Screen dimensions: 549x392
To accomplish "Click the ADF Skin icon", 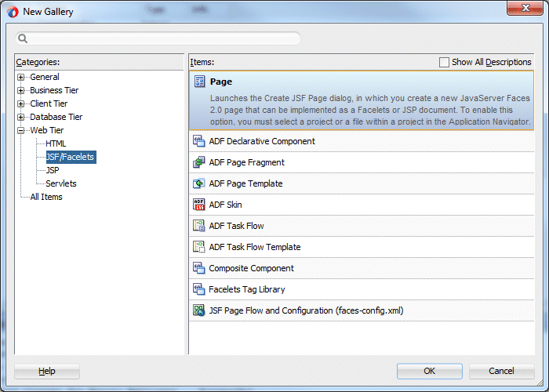I will [x=199, y=205].
